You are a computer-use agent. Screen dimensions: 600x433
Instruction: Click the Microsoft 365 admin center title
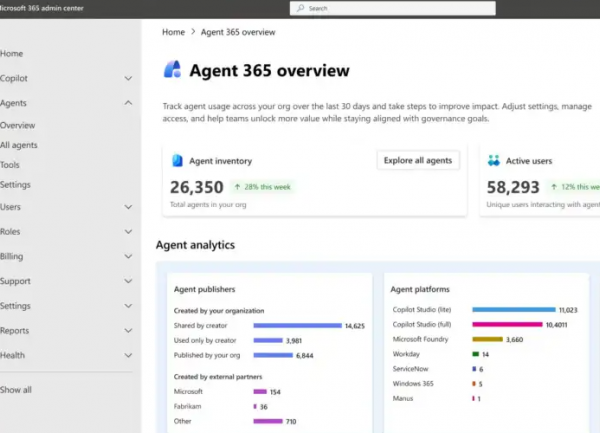(x=42, y=8)
